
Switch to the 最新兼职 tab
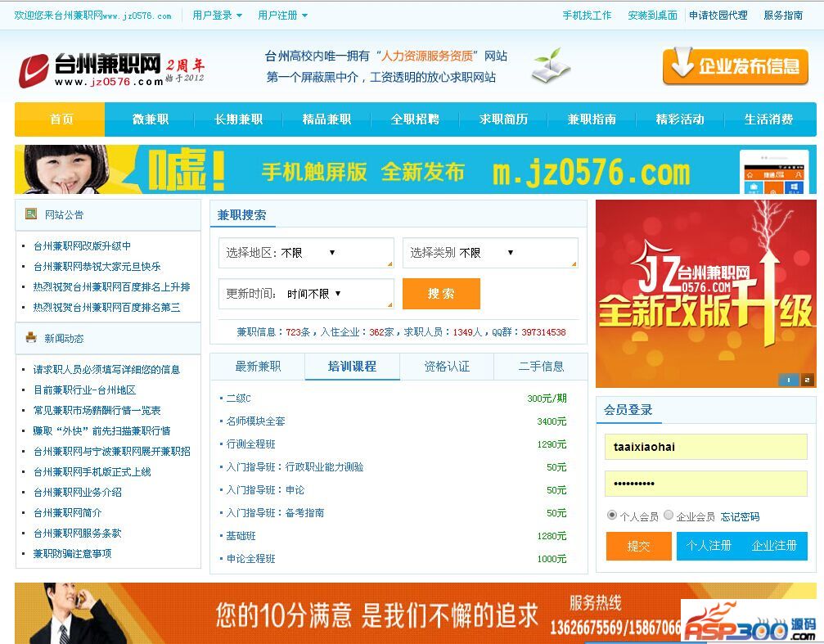[x=258, y=367]
